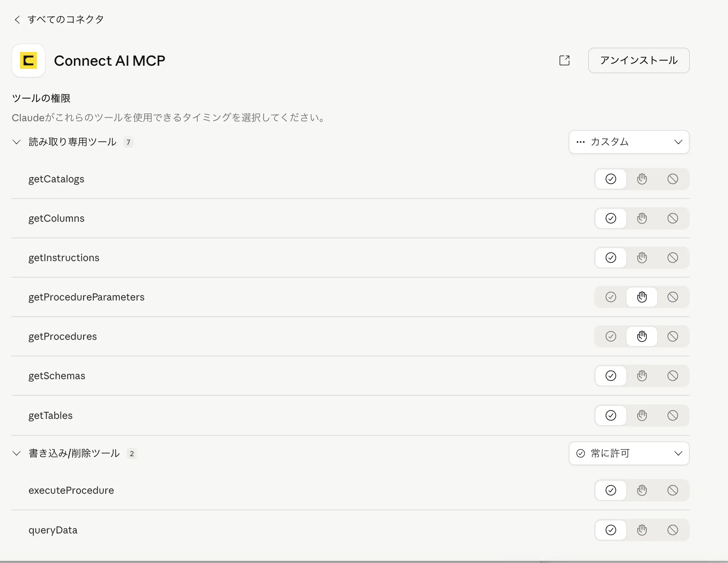Click the external link icon beside Connect AI MCP
The height and width of the screenshot is (563, 728).
[x=564, y=60]
